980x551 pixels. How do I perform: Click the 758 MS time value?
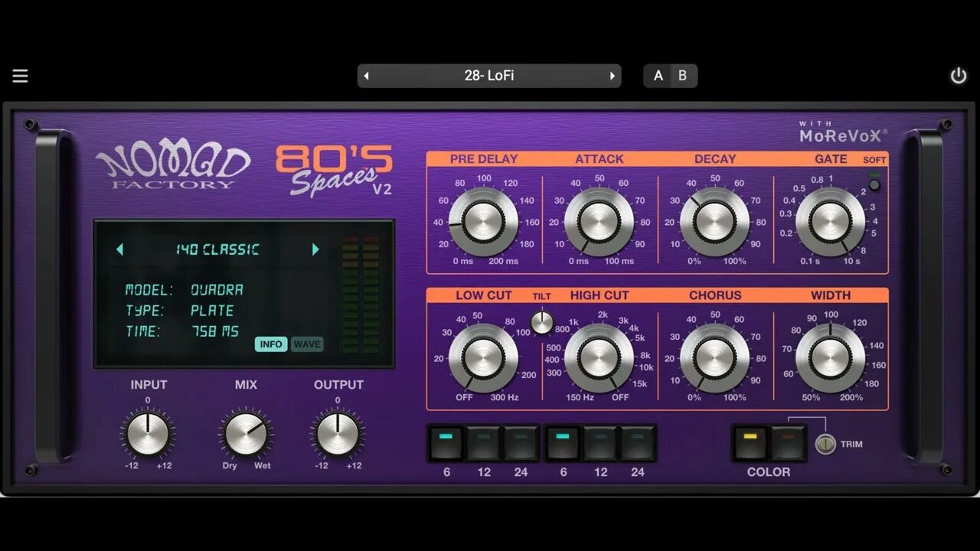(x=215, y=331)
